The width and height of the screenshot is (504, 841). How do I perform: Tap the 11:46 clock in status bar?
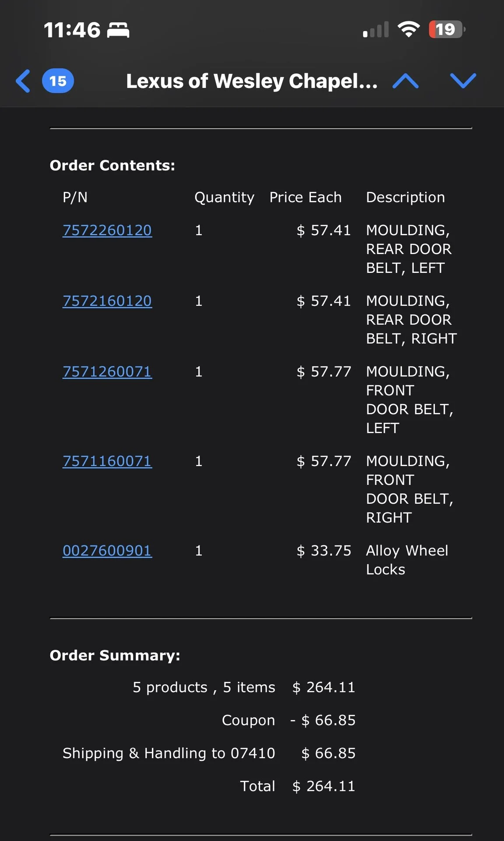pyautogui.click(x=72, y=30)
